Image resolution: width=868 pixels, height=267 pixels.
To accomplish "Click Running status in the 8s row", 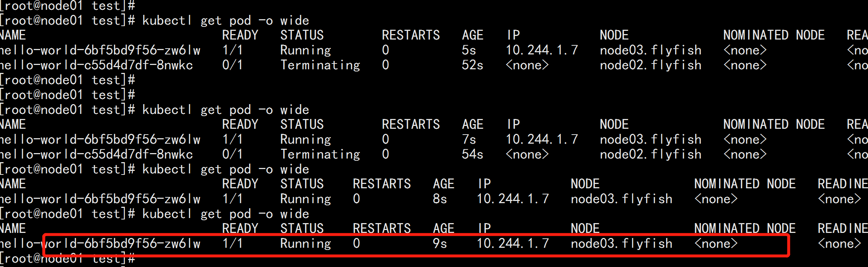I will (x=306, y=199).
